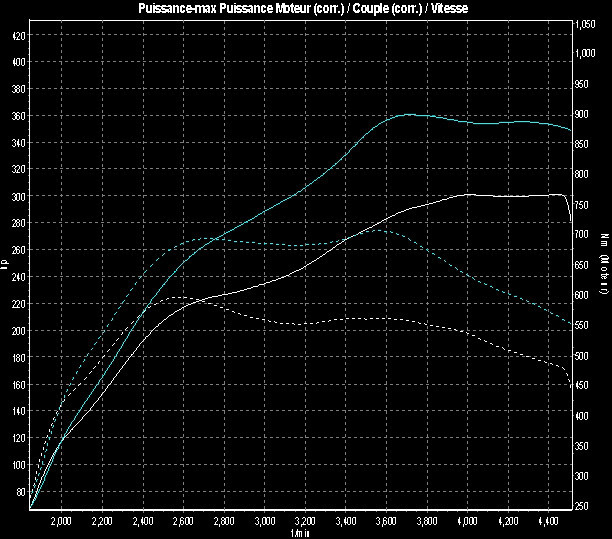Click the peak of the dashed white torque curve

tap(177, 298)
